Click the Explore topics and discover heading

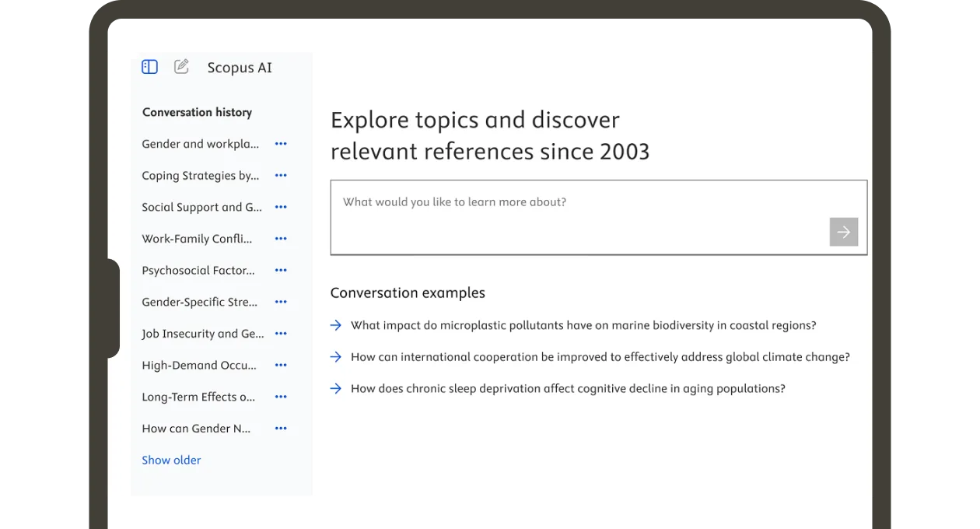click(490, 135)
